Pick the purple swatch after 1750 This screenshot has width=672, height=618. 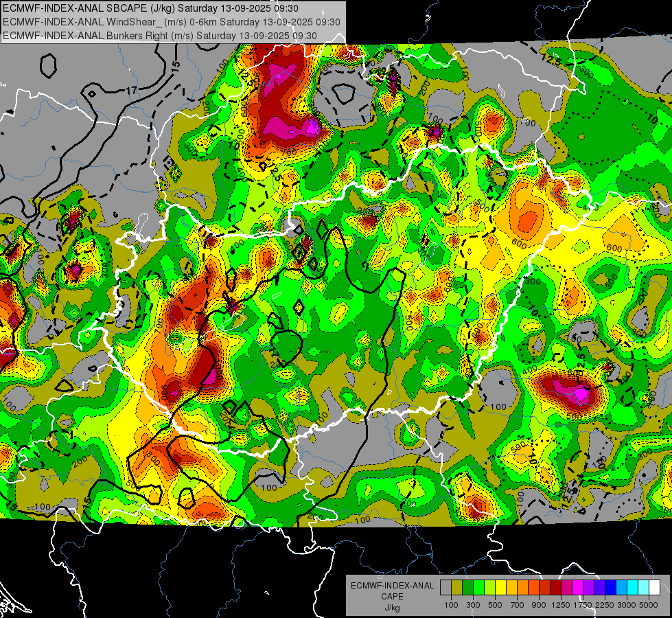(x=589, y=587)
